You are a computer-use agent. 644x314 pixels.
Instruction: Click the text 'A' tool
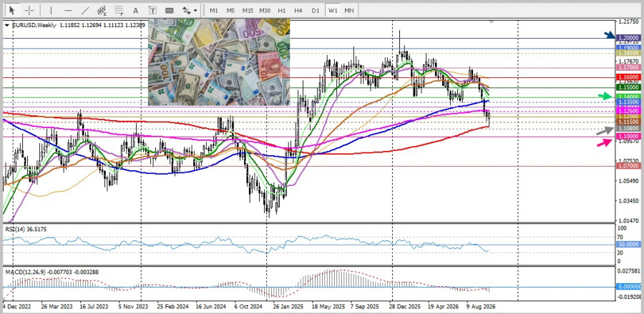click(135, 10)
